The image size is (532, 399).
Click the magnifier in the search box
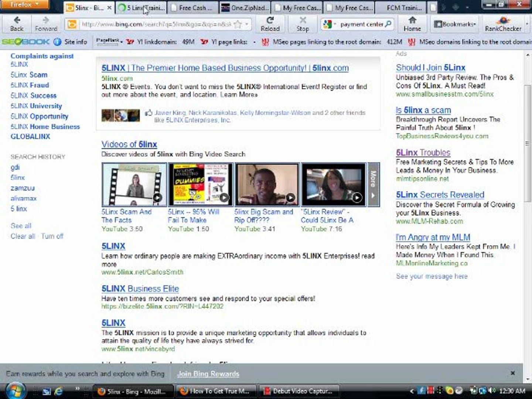pyautogui.click(x=388, y=24)
